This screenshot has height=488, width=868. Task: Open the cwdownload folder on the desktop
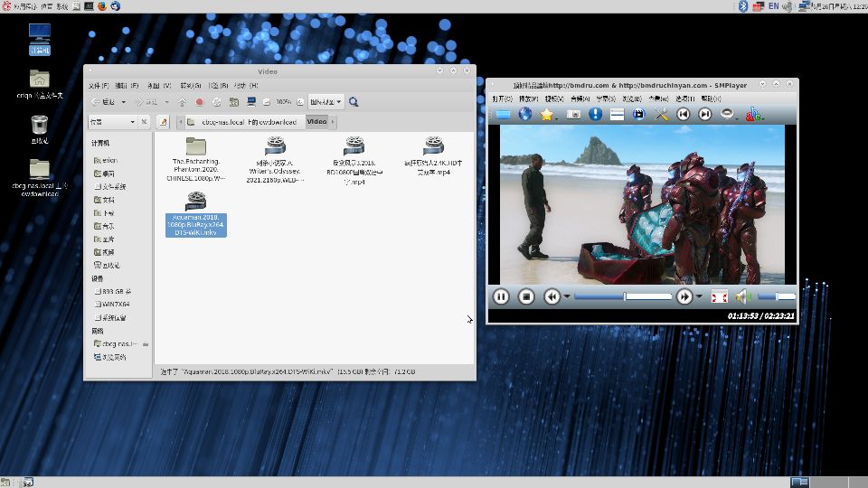pos(39,178)
